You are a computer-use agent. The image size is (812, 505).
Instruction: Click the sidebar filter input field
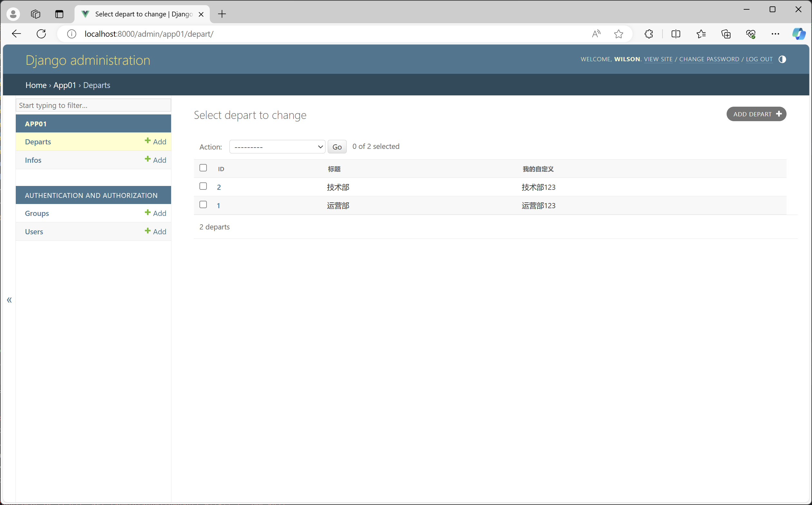[x=93, y=105]
